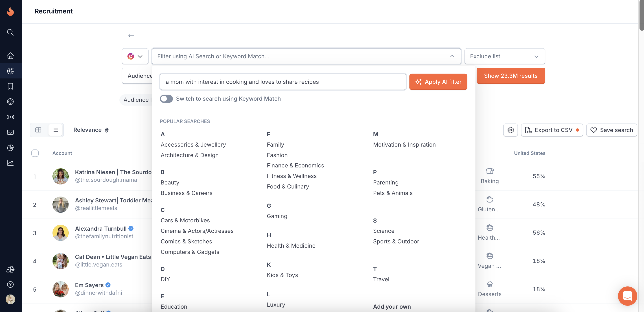The height and width of the screenshot is (312, 644).
Task: Select the broadcast/campaigns sidebar icon
Action: point(10,117)
